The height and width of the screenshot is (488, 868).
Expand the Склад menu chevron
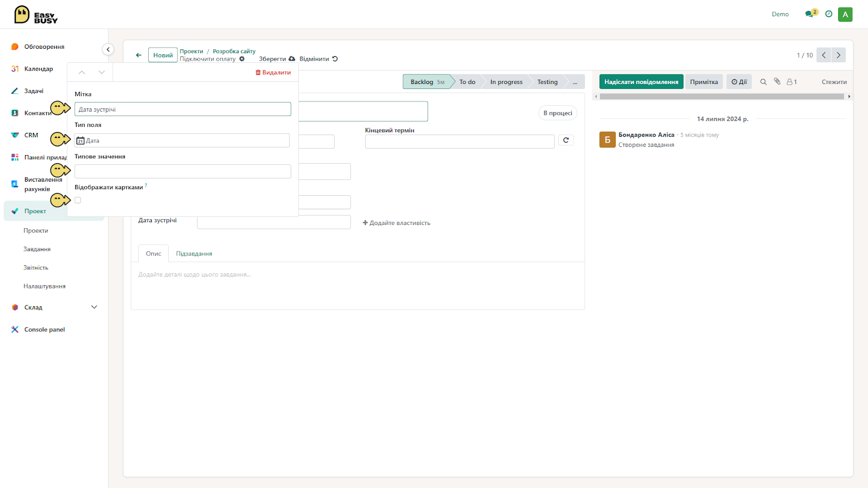94,307
